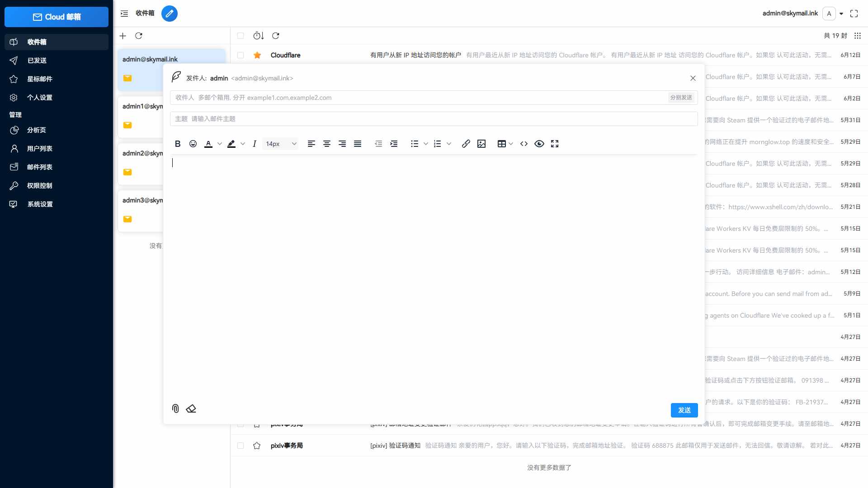Screen dimensions: 868x488
Task: Go to 权限控制 in the sidebar
Action: point(39,185)
